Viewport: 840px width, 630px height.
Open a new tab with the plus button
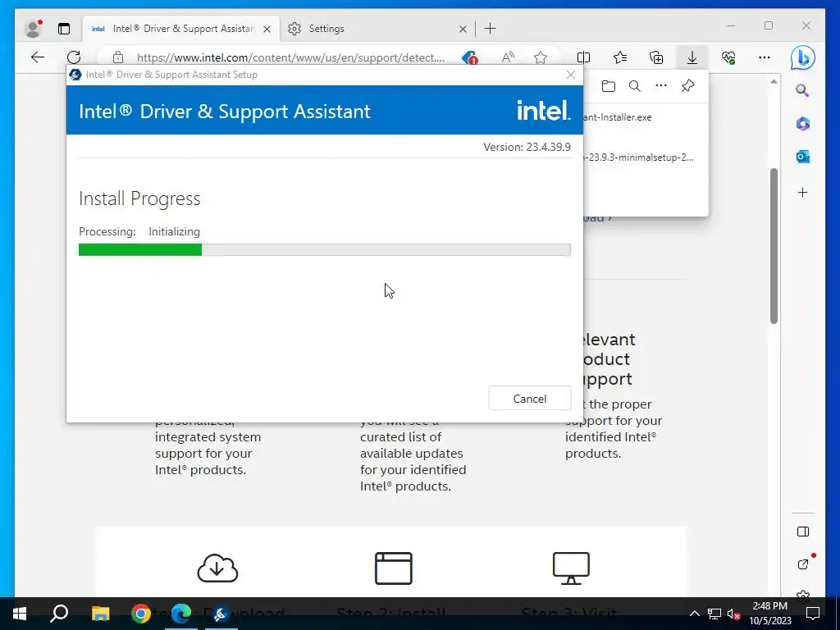[491, 29]
